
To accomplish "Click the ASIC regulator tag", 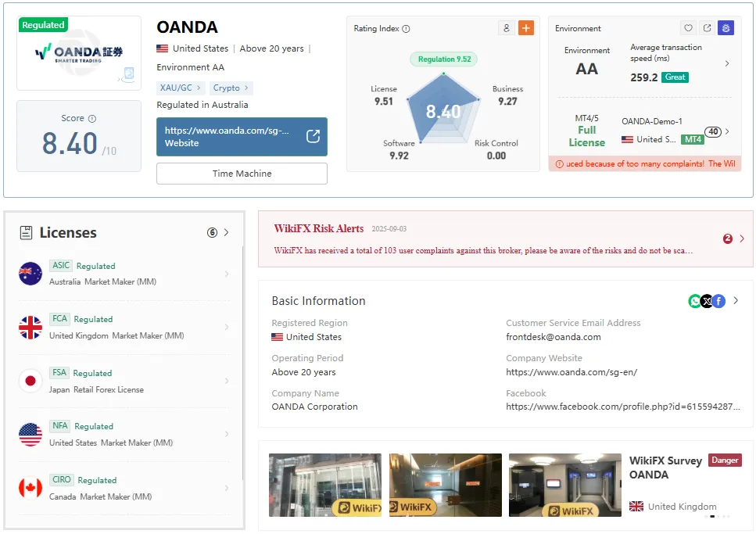I will click(61, 265).
